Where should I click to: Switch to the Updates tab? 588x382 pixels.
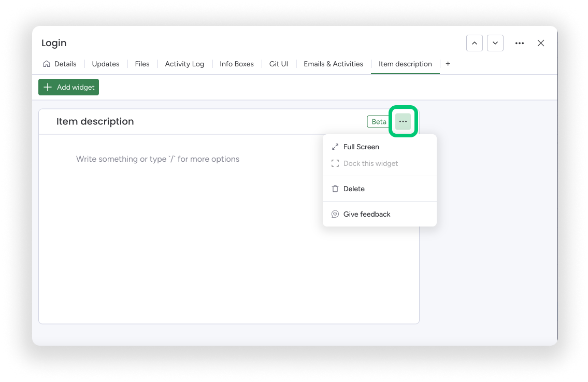pos(106,64)
